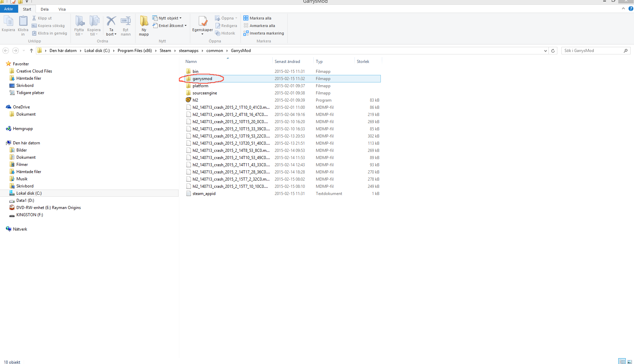634x364 pixels.
Task: Click Kopiera sökväg in the ribbon
Action: pos(48,26)
